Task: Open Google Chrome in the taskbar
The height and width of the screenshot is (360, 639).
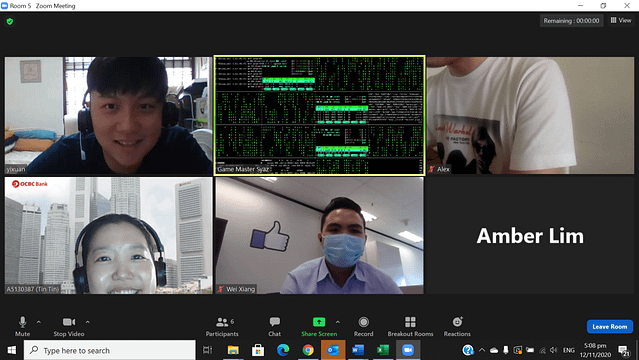Action: click(x=308, y=350)
